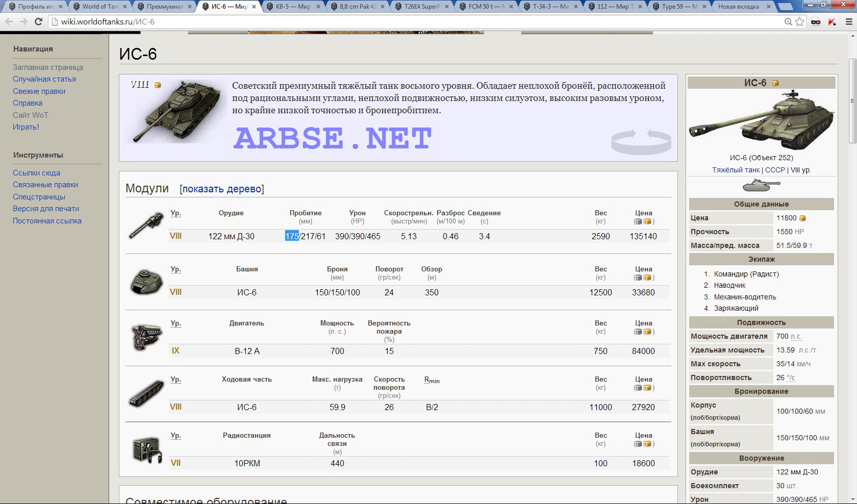Expand modules via 'показать дерево' link

pos(222,189)
